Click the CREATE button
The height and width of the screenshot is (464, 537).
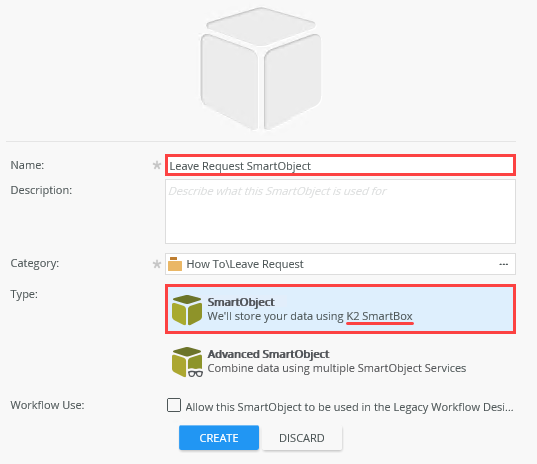[x=219, y=438]
